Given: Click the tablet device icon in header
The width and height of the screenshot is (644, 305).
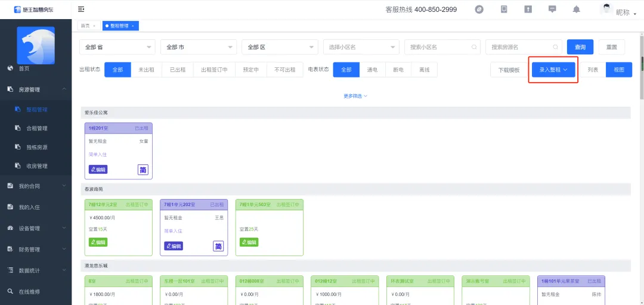Looking at the screenshot, I should (504, 10).
